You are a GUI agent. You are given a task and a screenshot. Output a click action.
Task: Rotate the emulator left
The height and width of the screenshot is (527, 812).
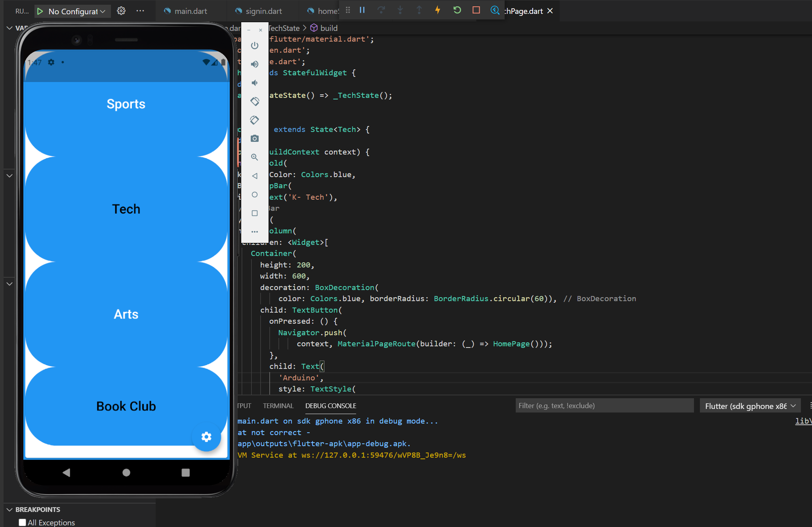(x=255, y=101)
